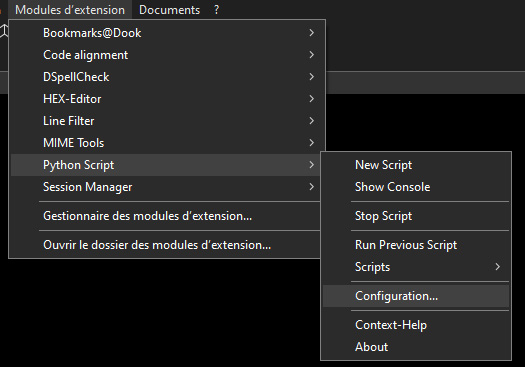Choose Show Console
The image size is (525, 367).
pos(416,187)
